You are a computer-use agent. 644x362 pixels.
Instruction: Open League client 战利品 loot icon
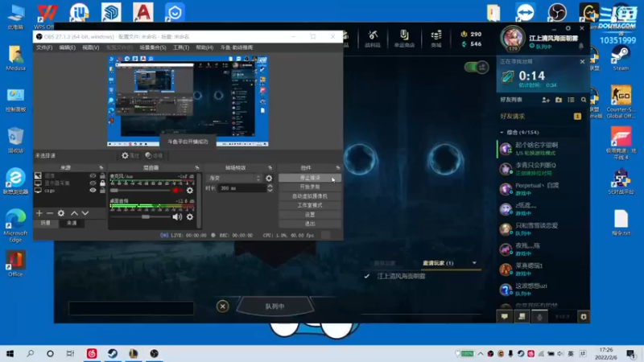click(373, 39)
